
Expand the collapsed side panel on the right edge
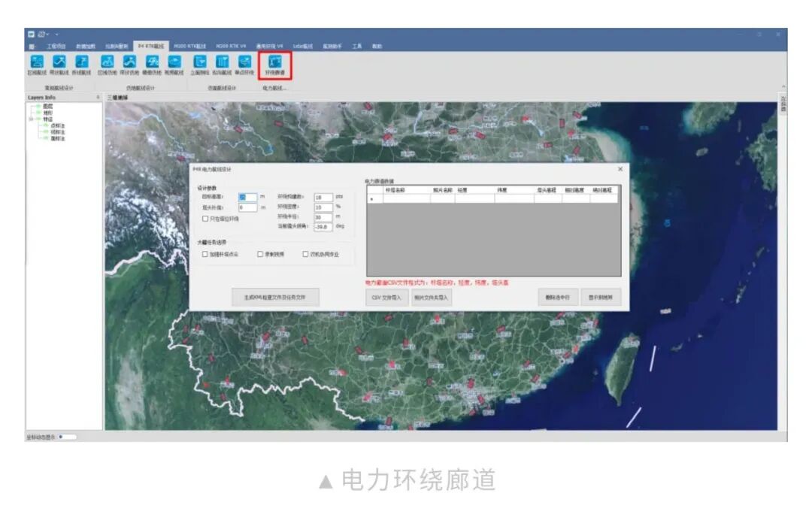[783, 104]
